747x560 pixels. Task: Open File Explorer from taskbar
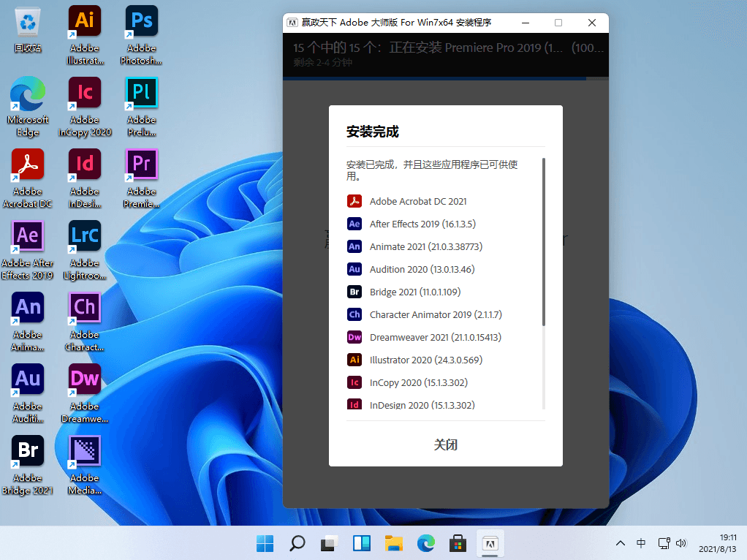pos(393,543)
